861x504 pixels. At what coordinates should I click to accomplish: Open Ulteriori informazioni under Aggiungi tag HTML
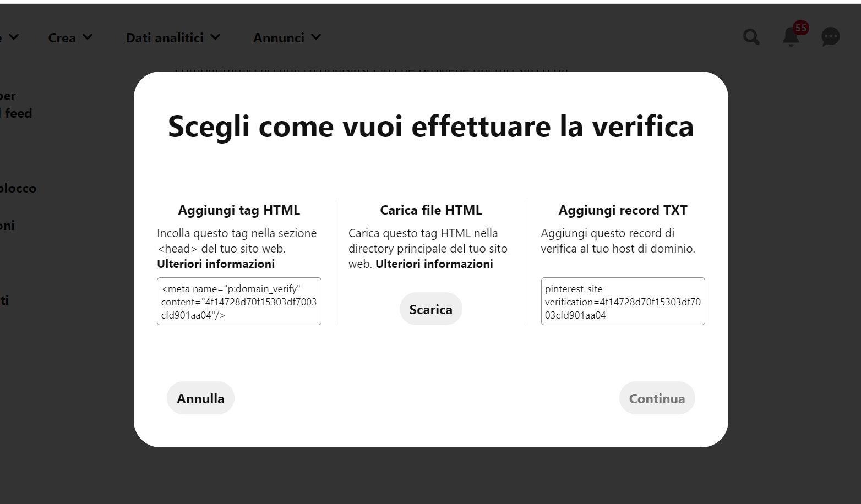[x=216, y=264]
